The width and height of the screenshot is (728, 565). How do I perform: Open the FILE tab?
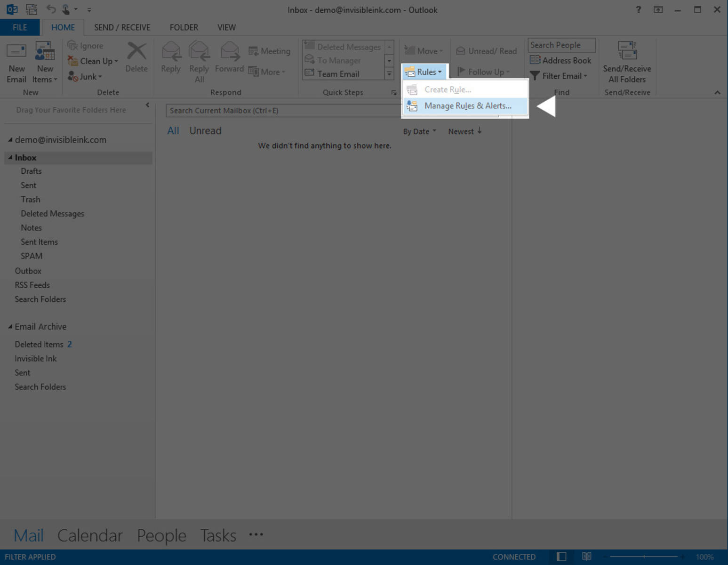coord(20,27)
